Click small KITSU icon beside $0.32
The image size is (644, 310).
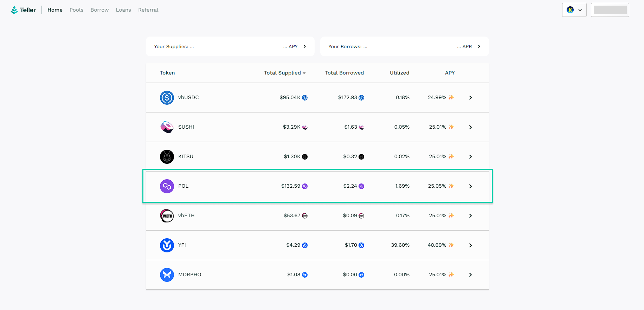click(x=361, y=157)
